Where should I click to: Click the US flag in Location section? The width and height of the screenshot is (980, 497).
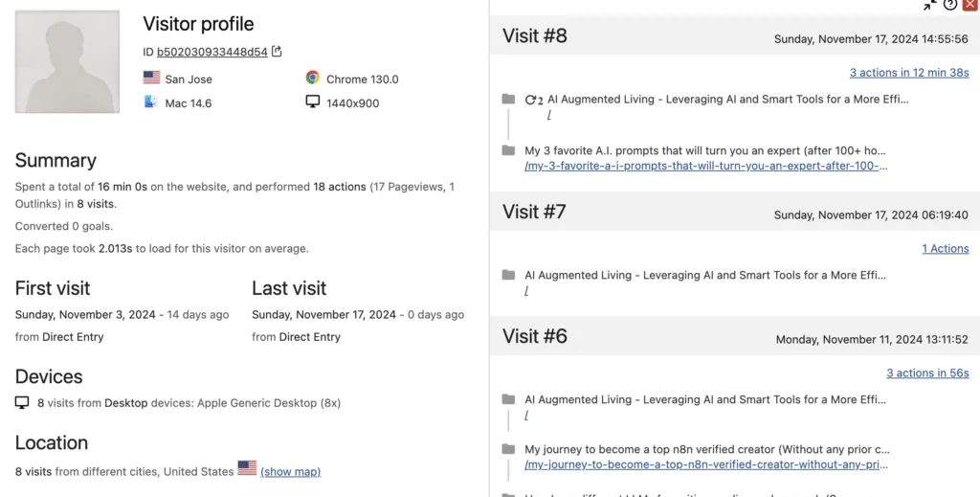(247, 469)
